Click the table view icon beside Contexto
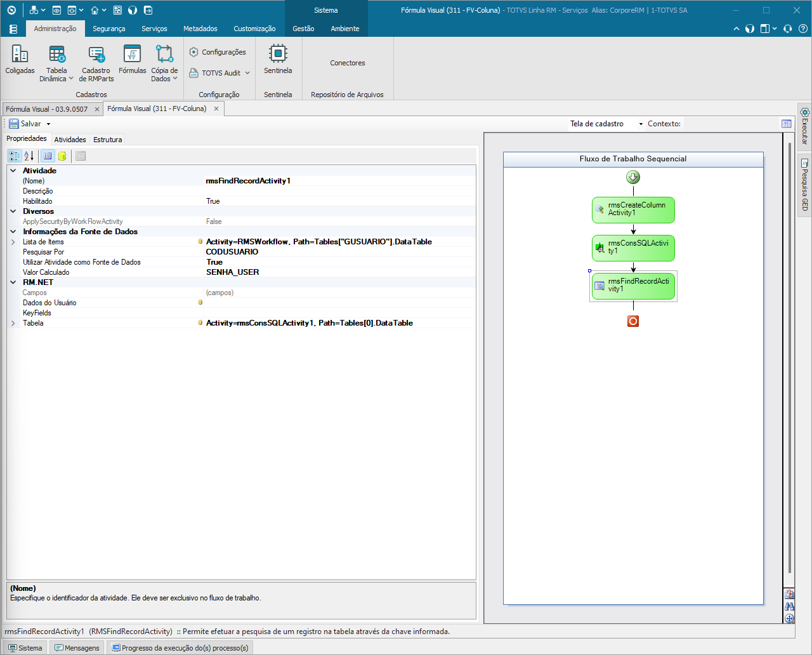 coord(787,124)
